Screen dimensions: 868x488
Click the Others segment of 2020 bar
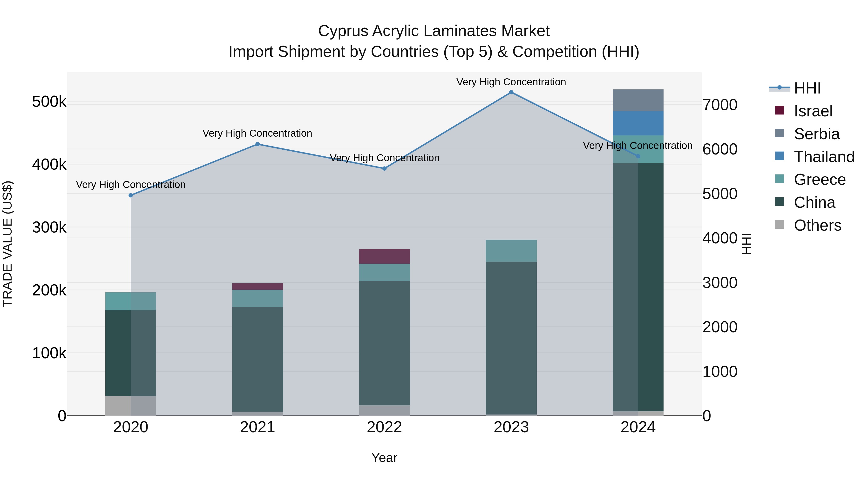(x=131, y=406)
